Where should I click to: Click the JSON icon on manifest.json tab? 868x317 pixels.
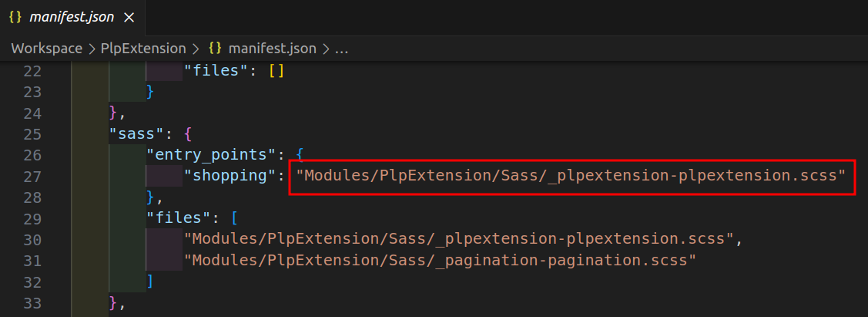[x=15, y=16]
